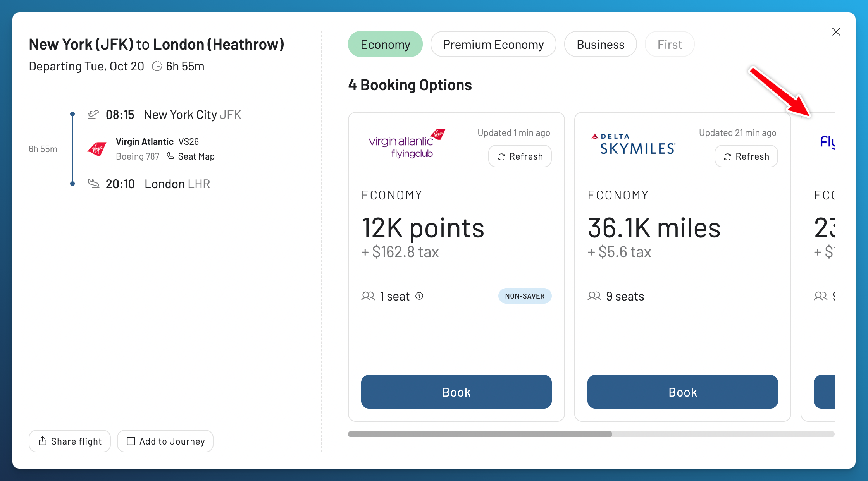Click the '+ $5.6 tax' text
This screenshot has width=868, height=481.
pos(619,252)
